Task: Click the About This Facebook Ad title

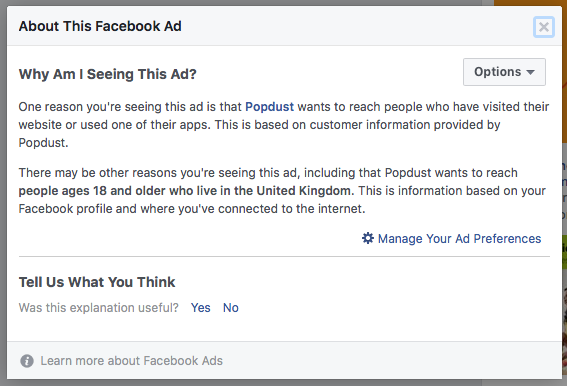Action: [x=100, y=26]
